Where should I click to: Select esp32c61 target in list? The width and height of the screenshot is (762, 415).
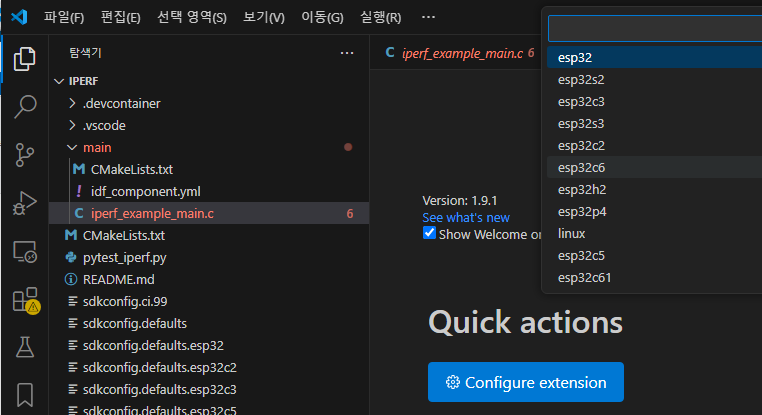click(654, 277)
